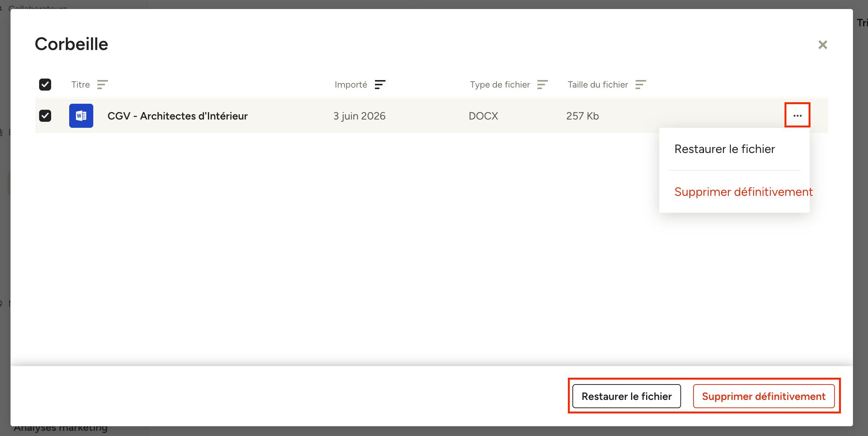
Task: Sort by Importé using its sort icon
Action: point(380,85)
